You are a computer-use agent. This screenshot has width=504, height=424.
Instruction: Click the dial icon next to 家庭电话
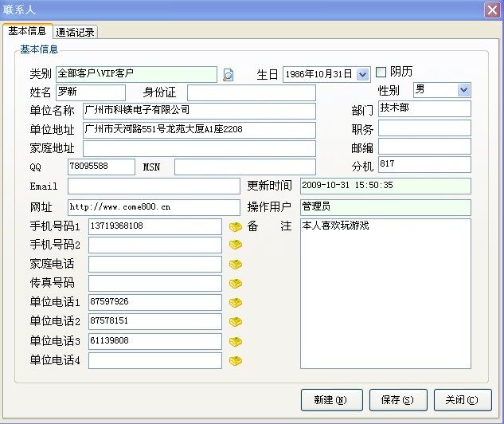pos(235,264)
